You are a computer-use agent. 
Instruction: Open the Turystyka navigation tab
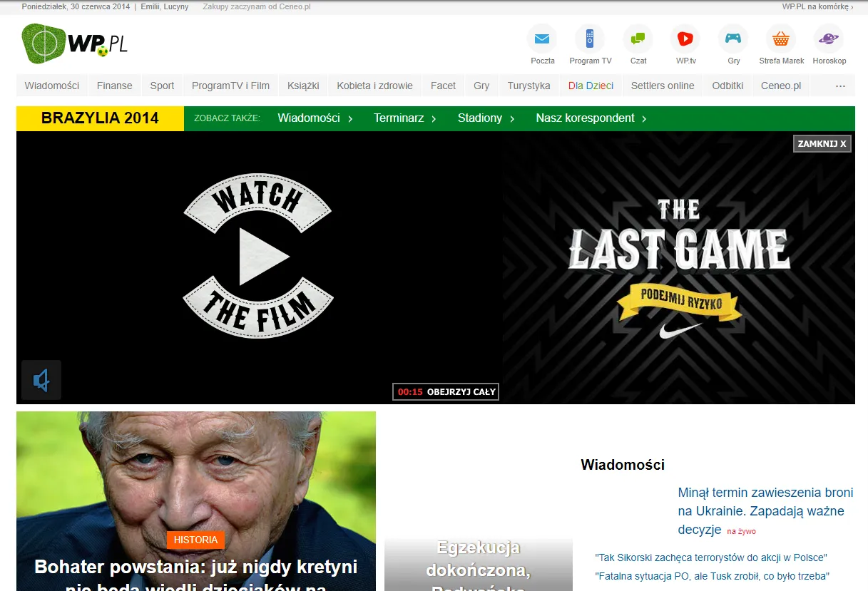click(x=529, y=86)
